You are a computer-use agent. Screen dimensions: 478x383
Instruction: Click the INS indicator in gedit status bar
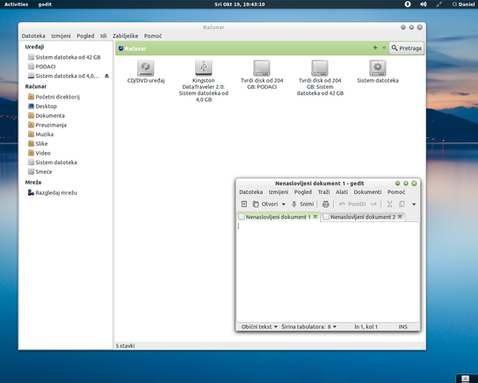tap(403, 327)
